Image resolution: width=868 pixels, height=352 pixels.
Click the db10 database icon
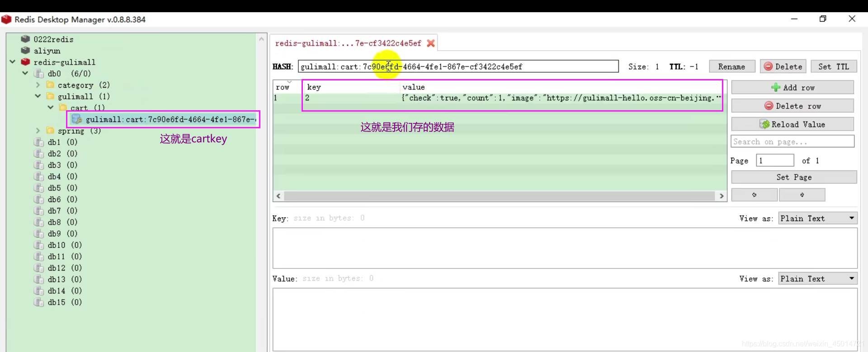(39, 245)
